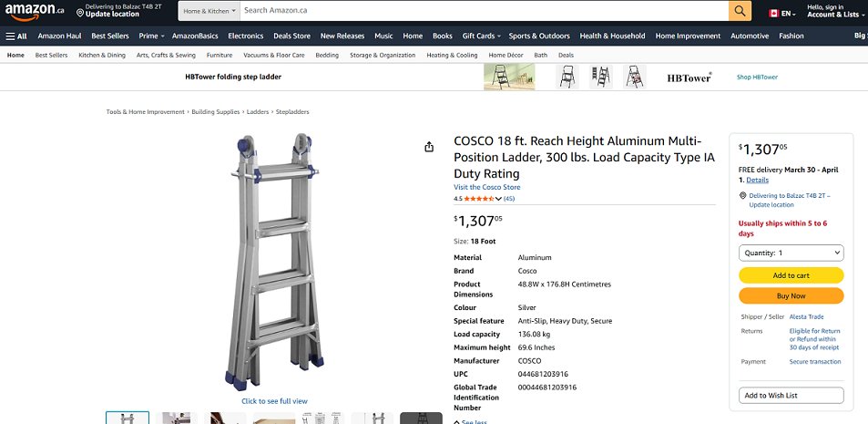
Task: Select the Kitchen & Dining subnav tab
Action: [x=102, y=55]
